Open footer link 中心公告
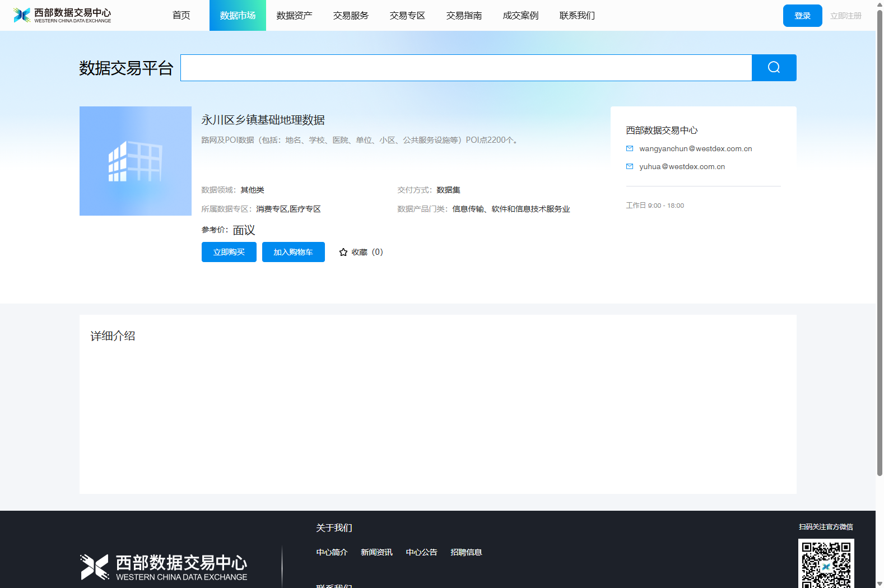The width and height of the screenshot is (884, 588). click(x=421, y=552)
